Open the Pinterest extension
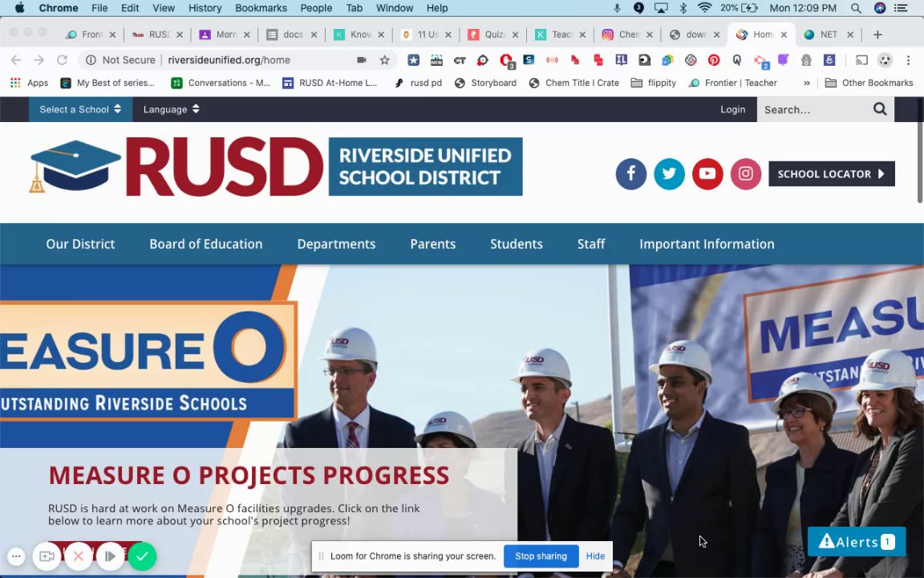Screen dimensions: 924x578 coord(714,59)
